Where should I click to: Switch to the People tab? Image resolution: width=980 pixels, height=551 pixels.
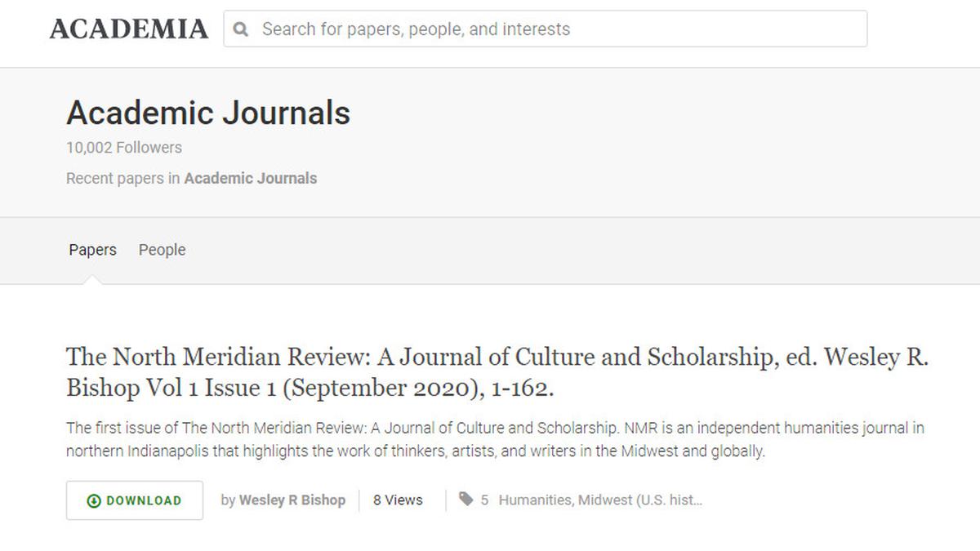(162, 250)
